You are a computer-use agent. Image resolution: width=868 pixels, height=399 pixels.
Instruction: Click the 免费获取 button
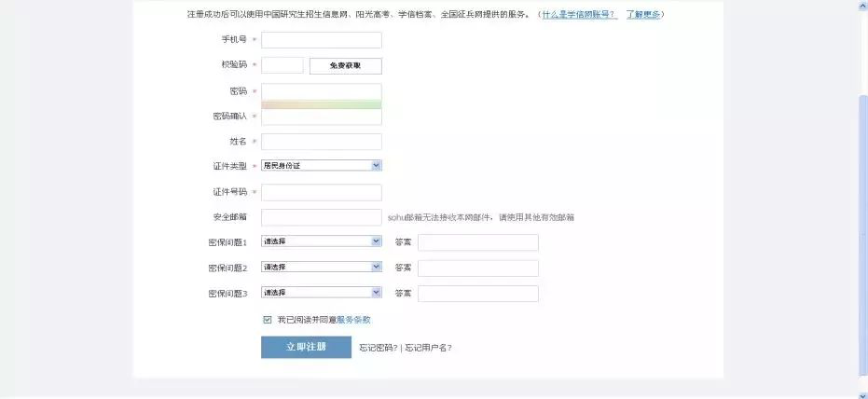click(x=345, y=66)
